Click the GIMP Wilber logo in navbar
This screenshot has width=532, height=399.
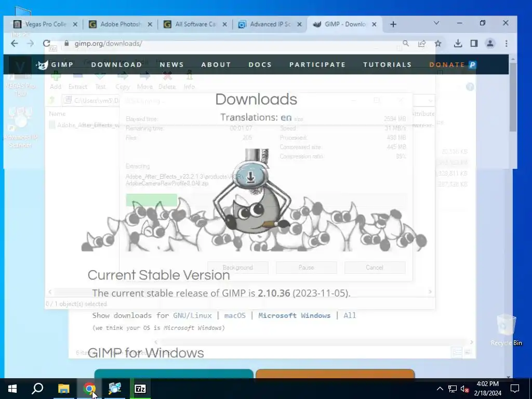(42, 64)
